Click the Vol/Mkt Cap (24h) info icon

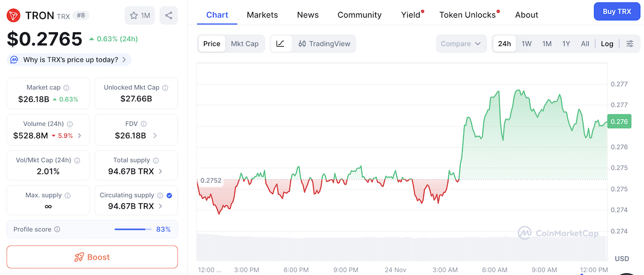coord(77,160)
